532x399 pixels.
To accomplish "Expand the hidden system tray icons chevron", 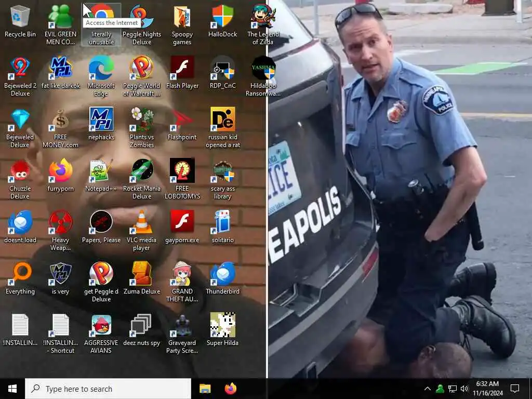I will [x=428, y=389].
